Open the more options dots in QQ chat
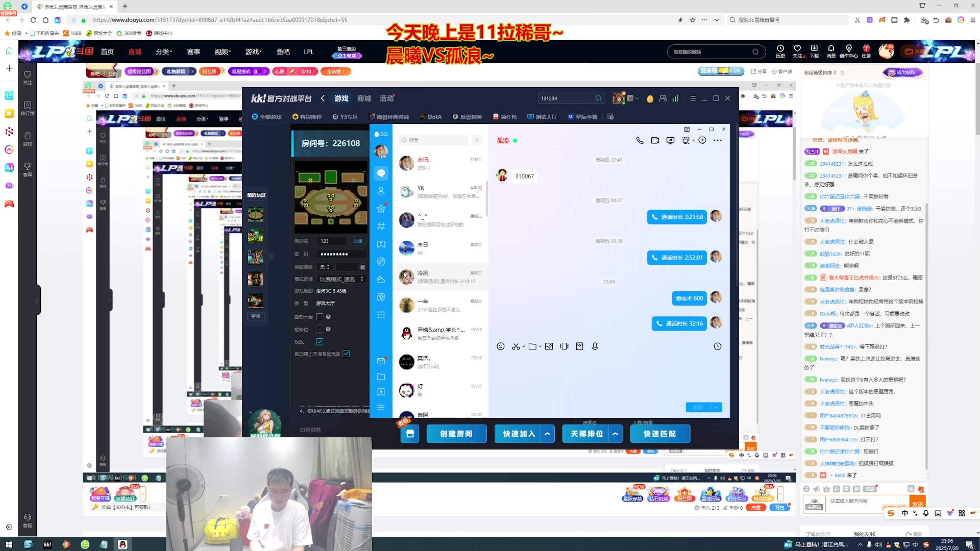980x551 pixels. click(718, 140)
